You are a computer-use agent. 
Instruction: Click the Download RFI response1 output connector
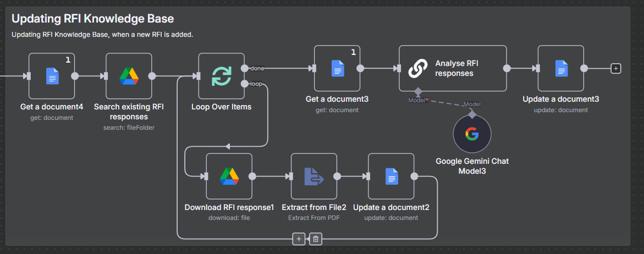tap(252, 176)
